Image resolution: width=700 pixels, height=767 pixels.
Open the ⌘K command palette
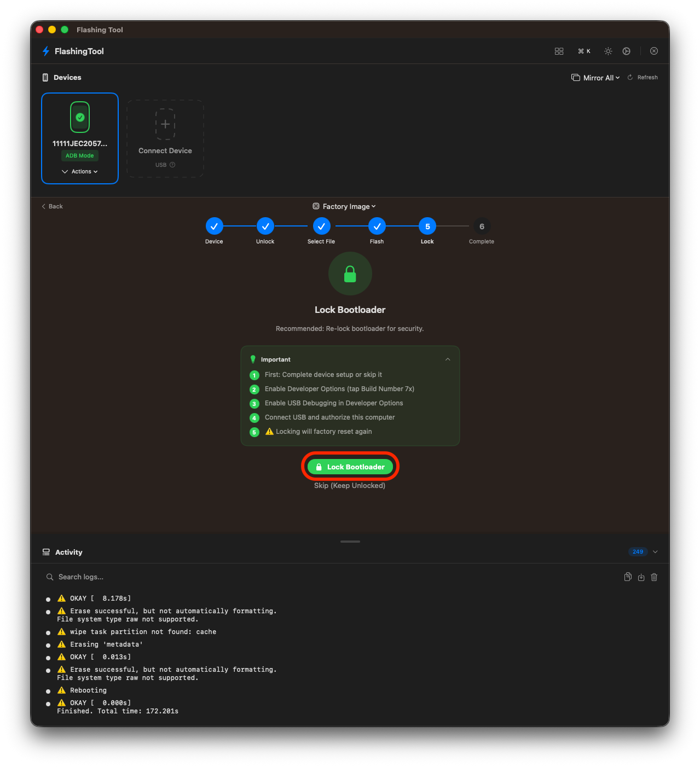584,51
